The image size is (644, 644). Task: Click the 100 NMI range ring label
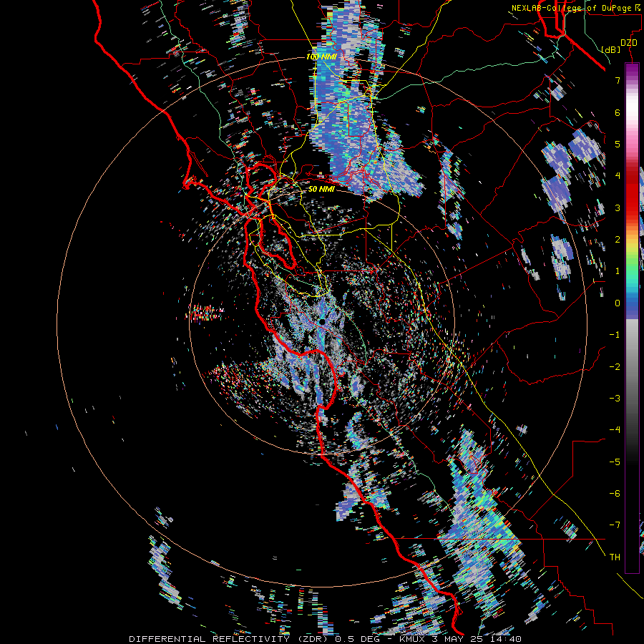coord(321,57)
